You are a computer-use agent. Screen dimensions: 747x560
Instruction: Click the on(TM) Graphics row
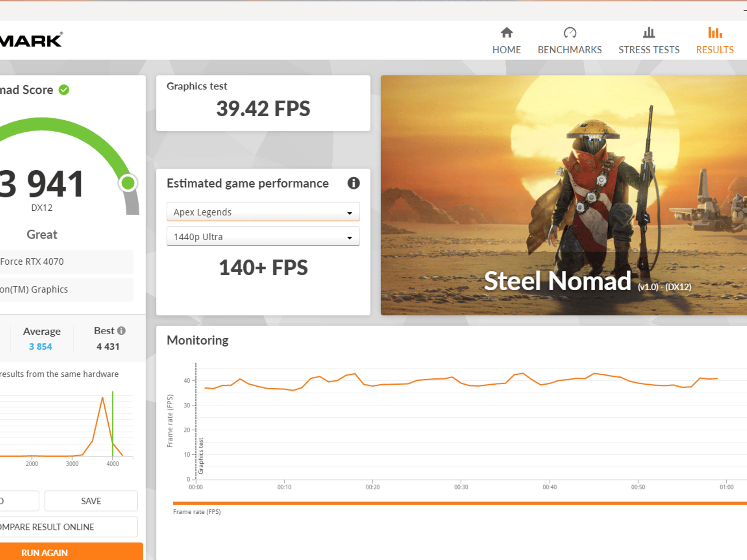tap(66, 289)
